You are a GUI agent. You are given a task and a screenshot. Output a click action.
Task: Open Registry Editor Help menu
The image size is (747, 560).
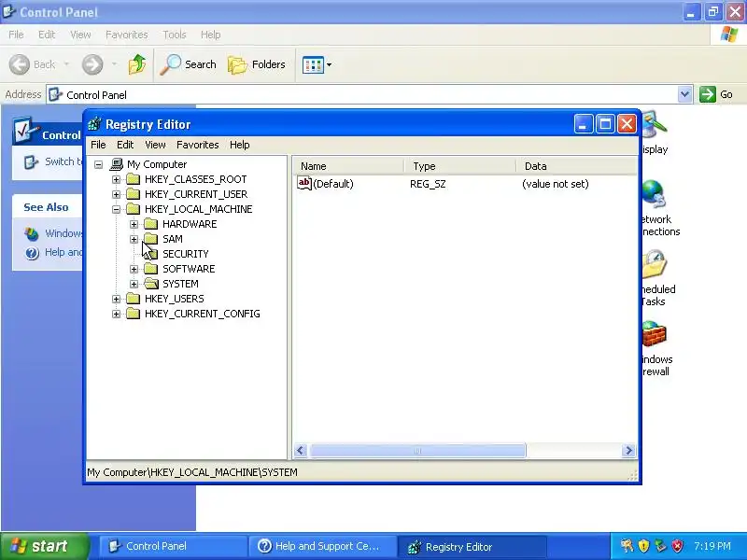tap(240, 145)
